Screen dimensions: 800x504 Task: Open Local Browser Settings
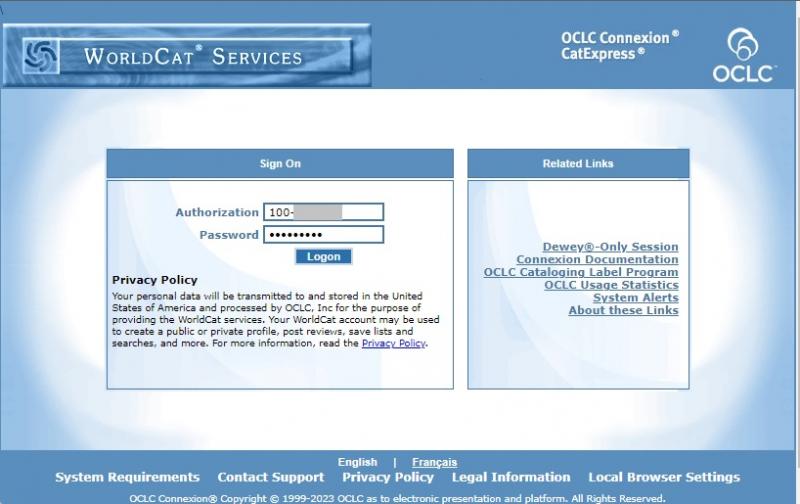[664, 478]
